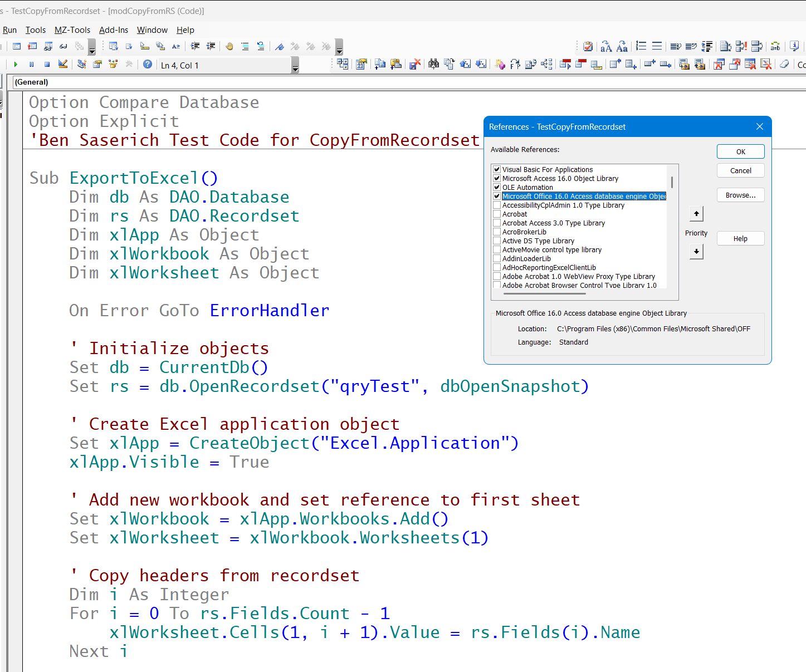Open the Project Explorer icon
The image size is (806, 672).
coord(82,64)
